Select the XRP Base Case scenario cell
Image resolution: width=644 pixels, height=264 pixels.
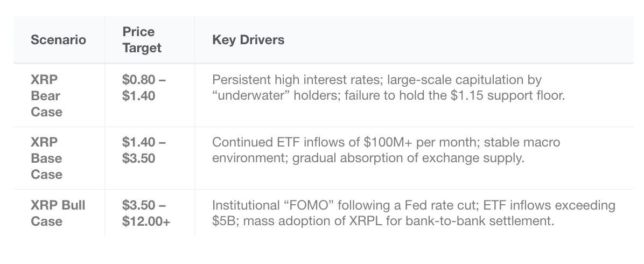point(46,158)
